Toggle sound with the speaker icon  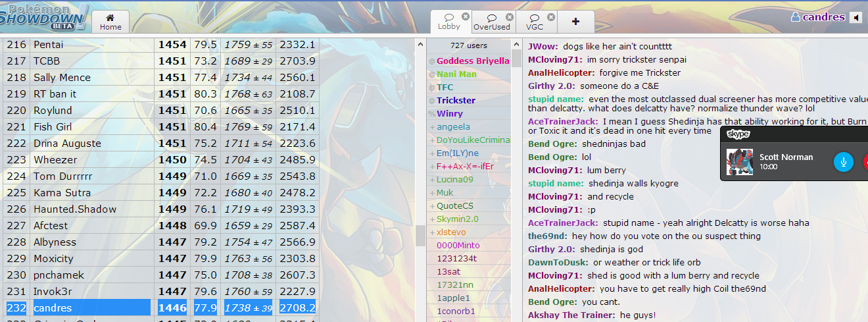[856, 18]
